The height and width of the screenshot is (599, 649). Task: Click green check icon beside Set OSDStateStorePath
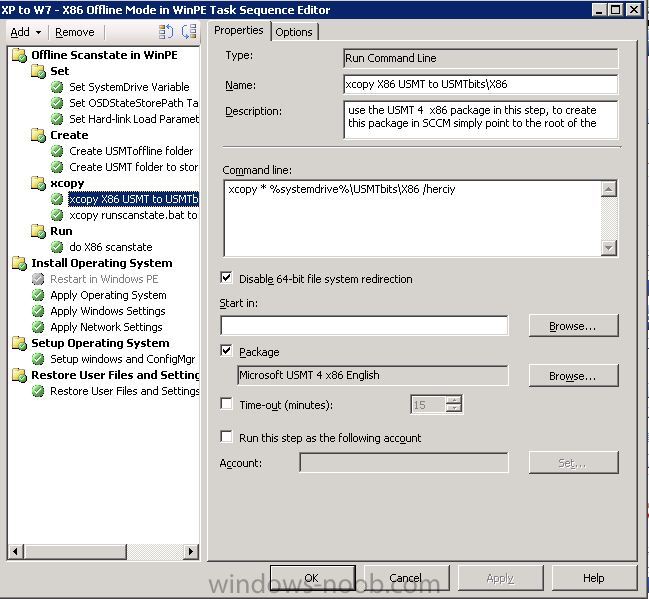click(x=57, y=103)
